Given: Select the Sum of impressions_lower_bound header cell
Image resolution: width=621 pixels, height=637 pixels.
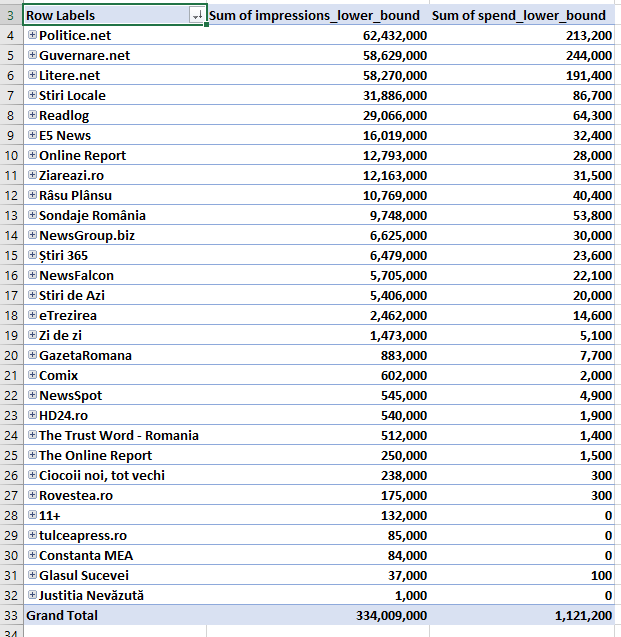Looking at the screenshot, I should (x=315, y=15).
